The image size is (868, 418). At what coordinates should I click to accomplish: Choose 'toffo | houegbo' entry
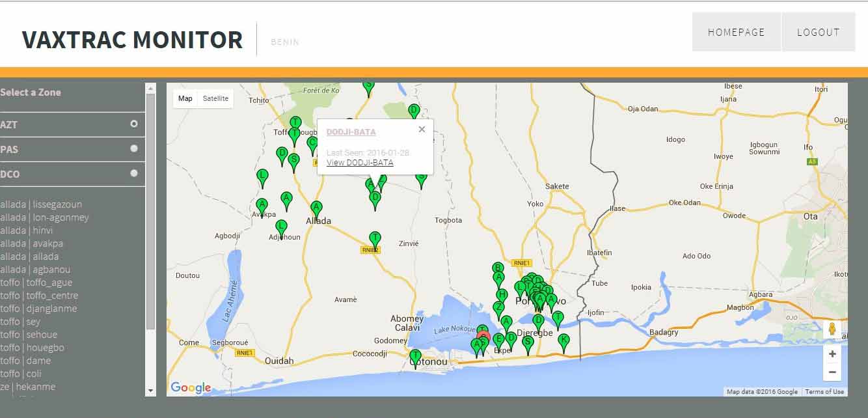pyautogui.click(x=33, y=348)
